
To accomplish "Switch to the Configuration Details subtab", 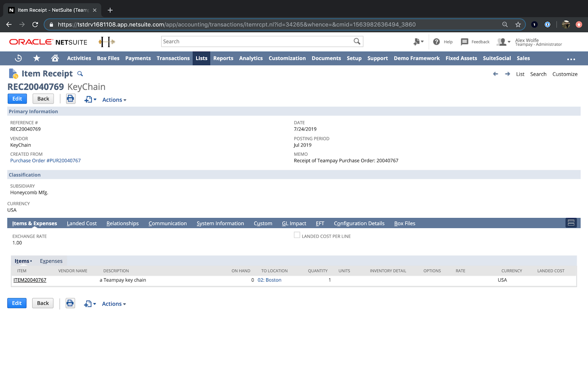I will [x=359, y=223].
